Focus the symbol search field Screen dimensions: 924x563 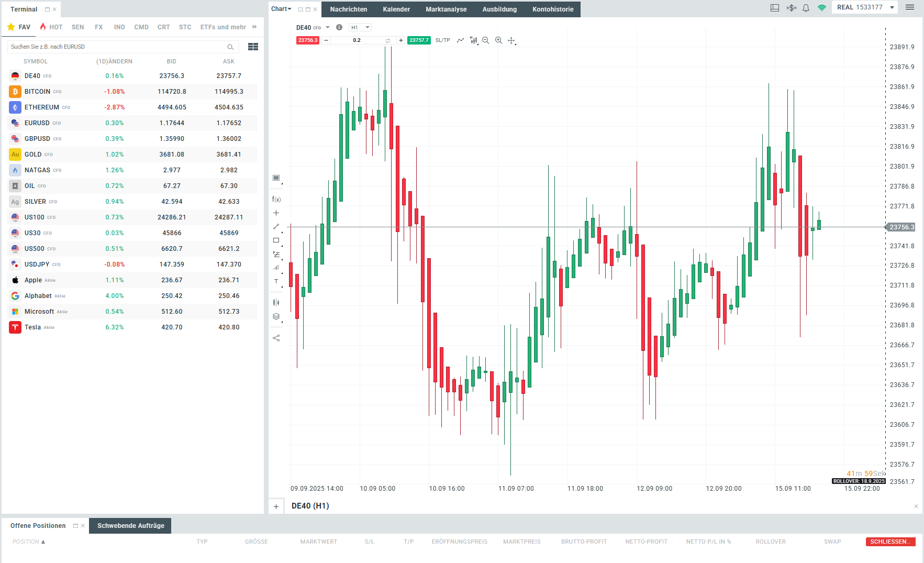click(x=123, y=47)
